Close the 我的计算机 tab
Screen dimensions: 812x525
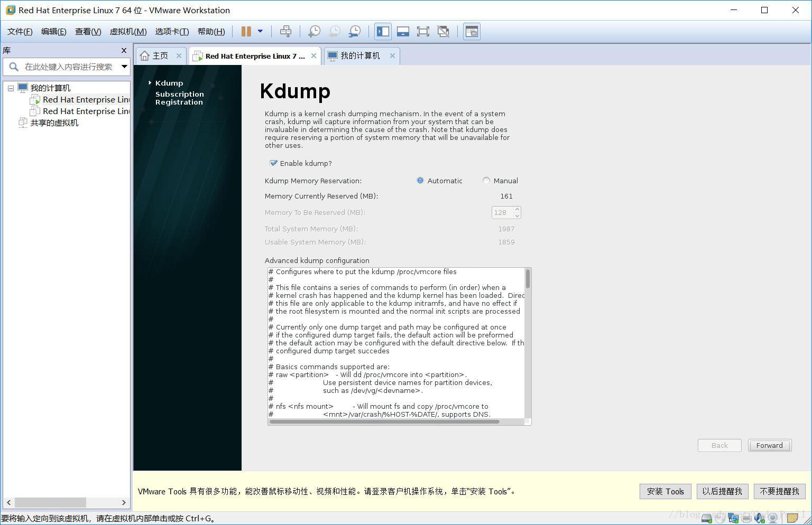point(392,56)
